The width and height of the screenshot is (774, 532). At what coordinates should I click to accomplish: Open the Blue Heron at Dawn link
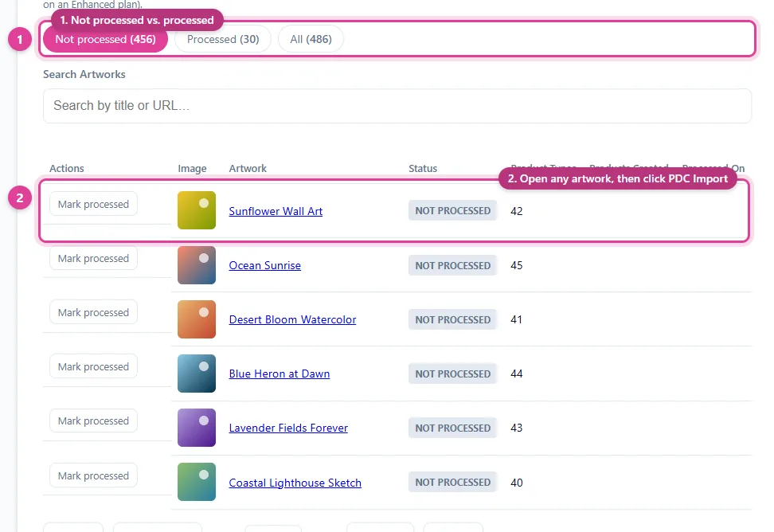point(279,374)
